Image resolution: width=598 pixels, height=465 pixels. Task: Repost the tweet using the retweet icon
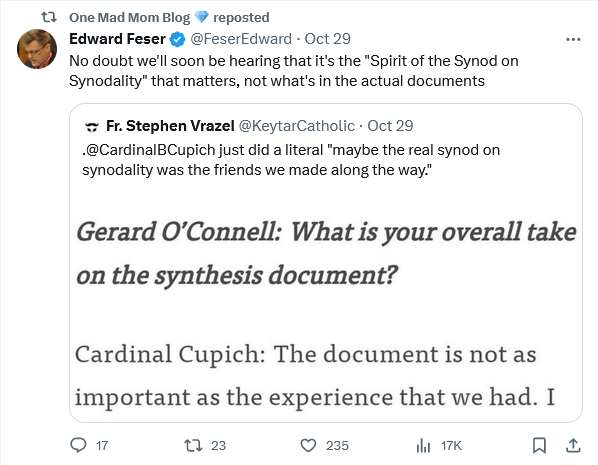pos(193,445)
